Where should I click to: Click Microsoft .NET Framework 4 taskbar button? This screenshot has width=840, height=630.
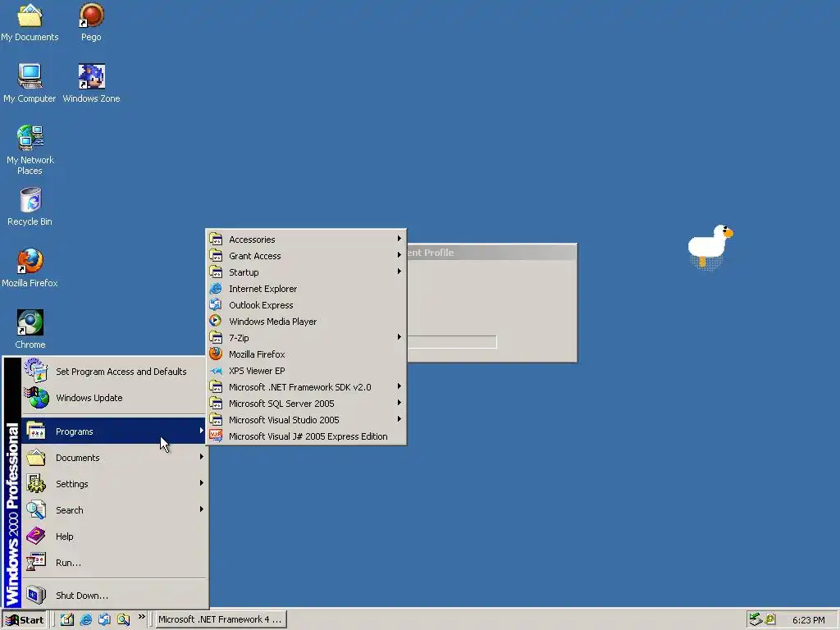tap(221, 620)
